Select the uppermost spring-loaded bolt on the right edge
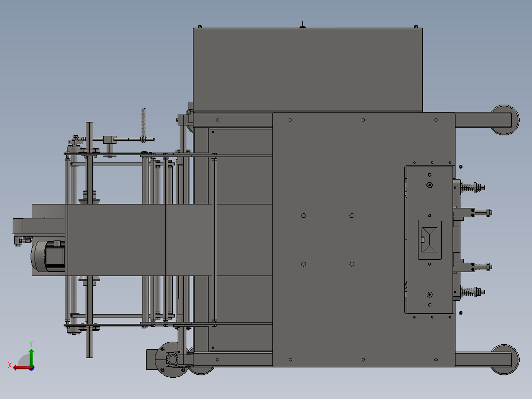Screen dimensions: 532x399 click(473, 188)
